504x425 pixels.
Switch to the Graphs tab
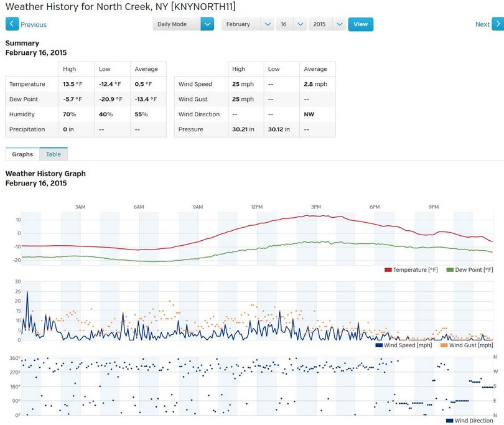click(22, 154)
